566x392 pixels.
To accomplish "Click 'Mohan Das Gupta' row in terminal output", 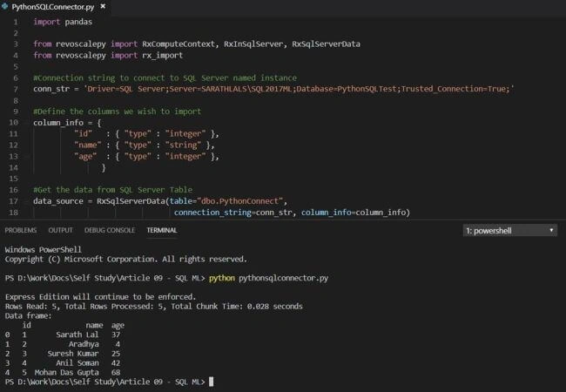I will pos(63,372).
